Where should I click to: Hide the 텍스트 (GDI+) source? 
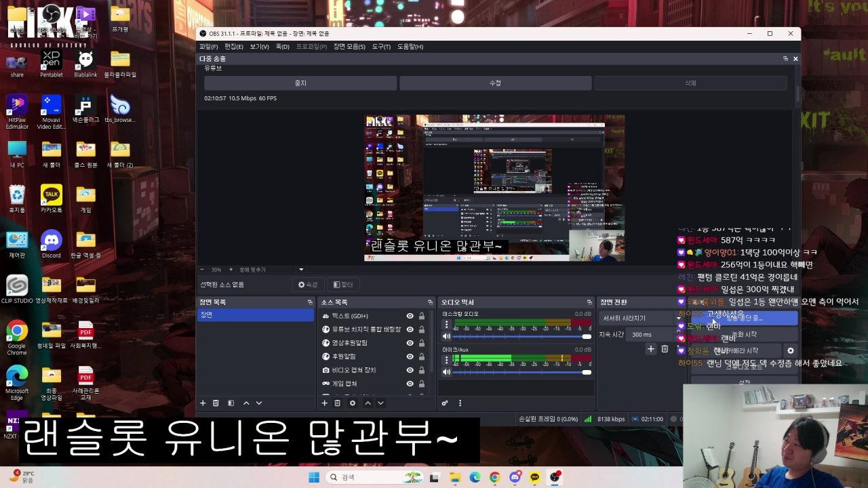(410, 316)
